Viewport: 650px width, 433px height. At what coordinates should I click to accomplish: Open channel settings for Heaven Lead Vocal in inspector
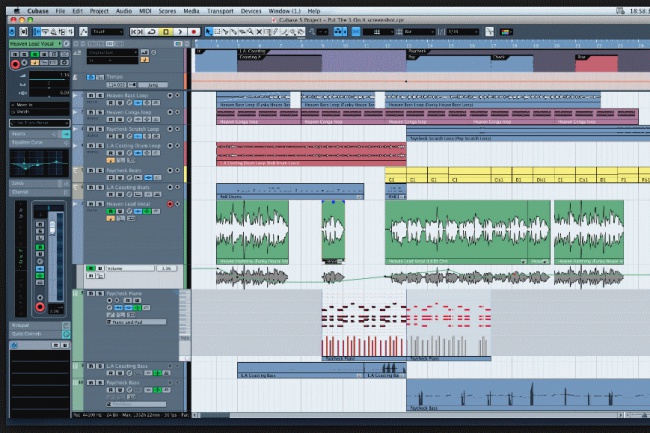pyautogui.click(x=66, y=44)
